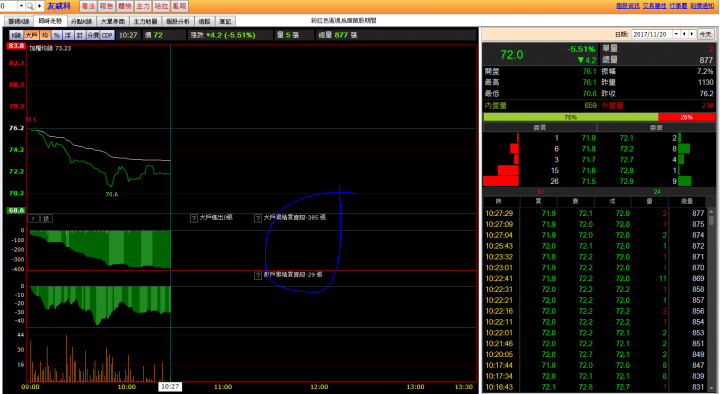The height and width of the screenshot is (394, 720).
Task: Click the 83.8 upper limit price label
Action: 16,46
